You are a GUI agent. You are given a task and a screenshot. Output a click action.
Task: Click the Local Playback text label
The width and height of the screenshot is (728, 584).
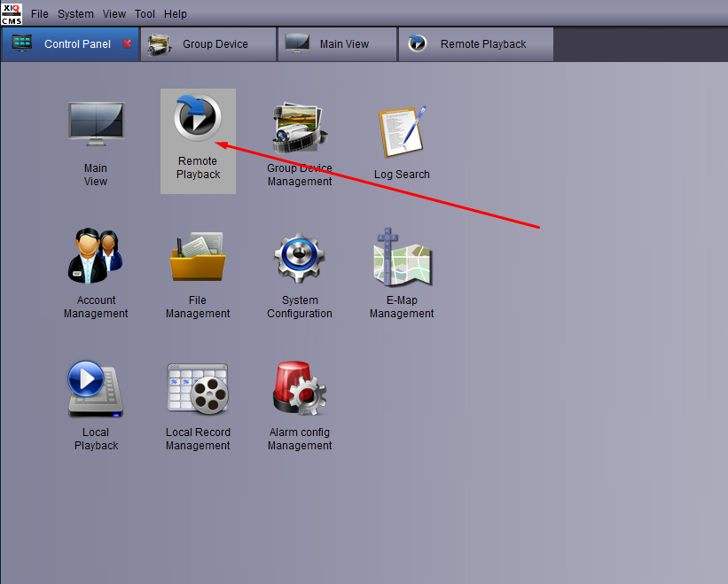point(96,439)
